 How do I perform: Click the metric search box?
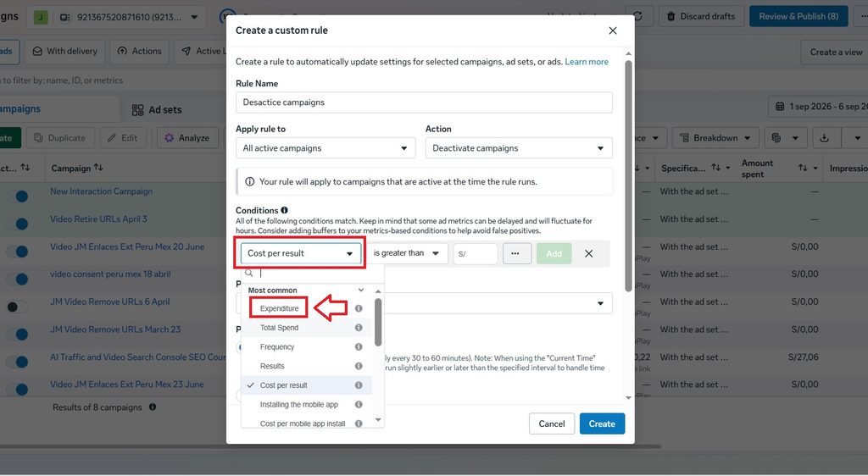point(313,273)
